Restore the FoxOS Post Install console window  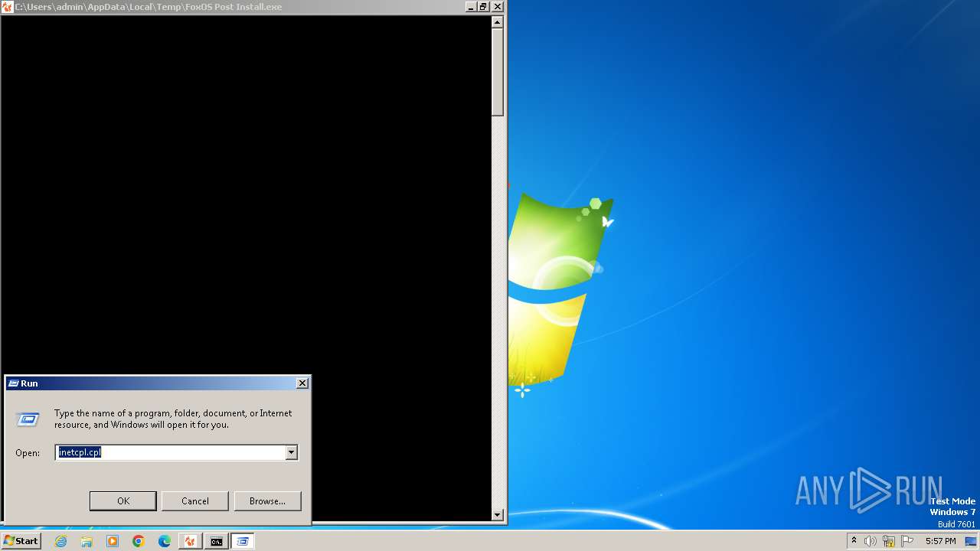pyautogui.click(x=483, y=7)
